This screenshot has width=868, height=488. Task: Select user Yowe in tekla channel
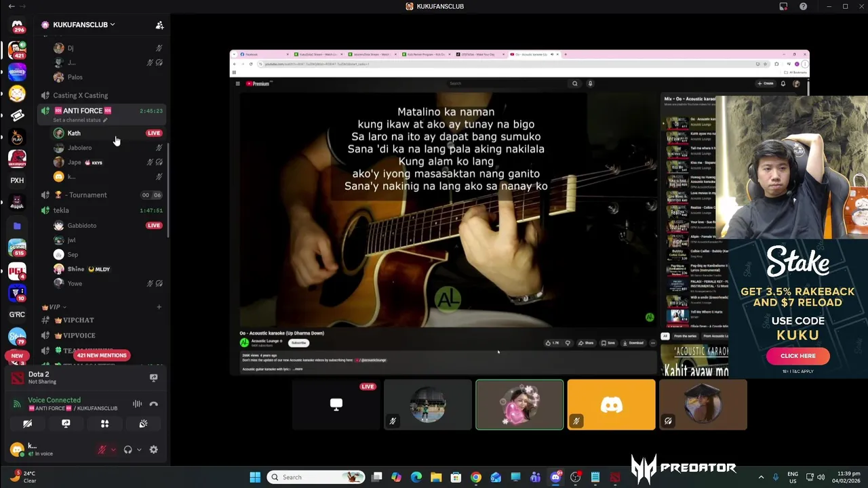[75, 284]
